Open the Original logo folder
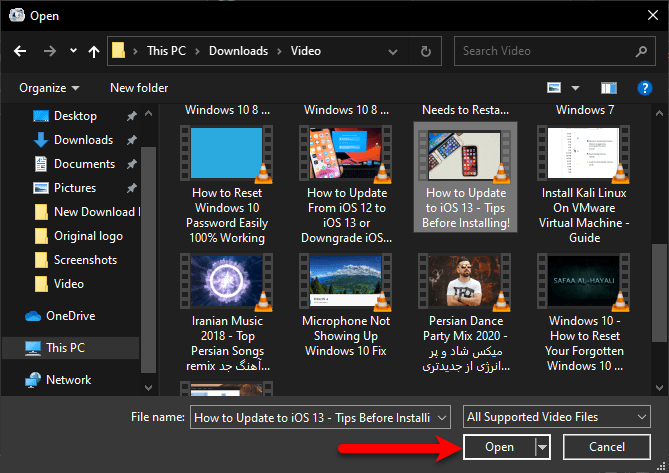Viewport: 669px width, 473px height. coord(88,236)
